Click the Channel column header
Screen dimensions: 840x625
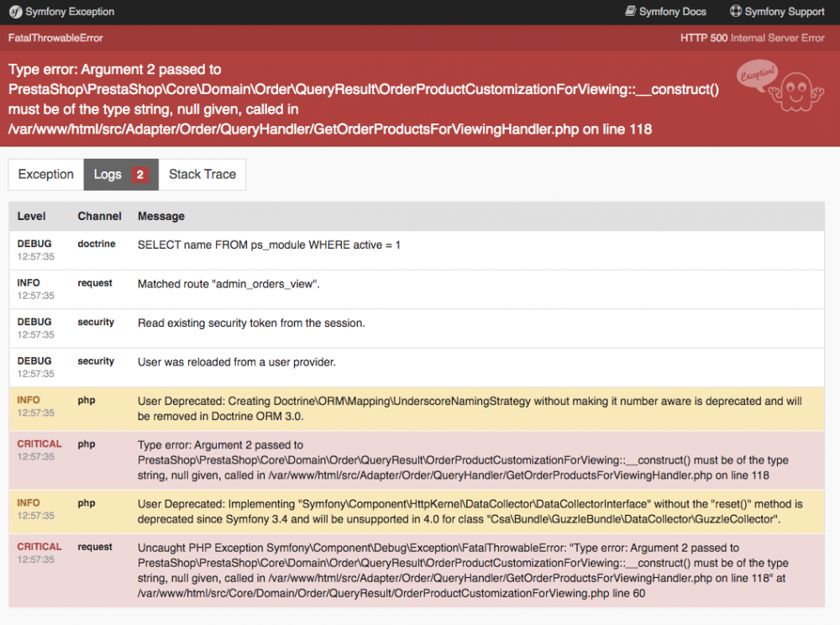pos(100,217)
